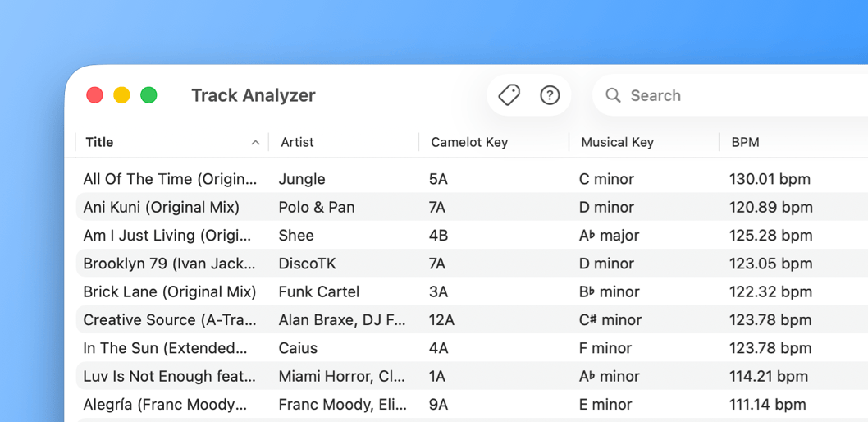Click artist Polo & Pan

coord(317,207)
